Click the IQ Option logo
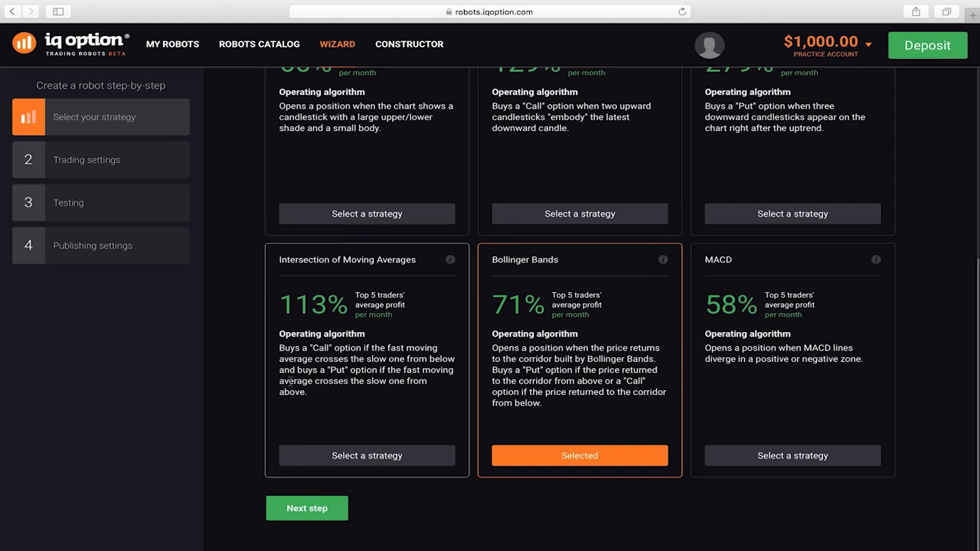 pyautogui.click(x=70, y=44)
